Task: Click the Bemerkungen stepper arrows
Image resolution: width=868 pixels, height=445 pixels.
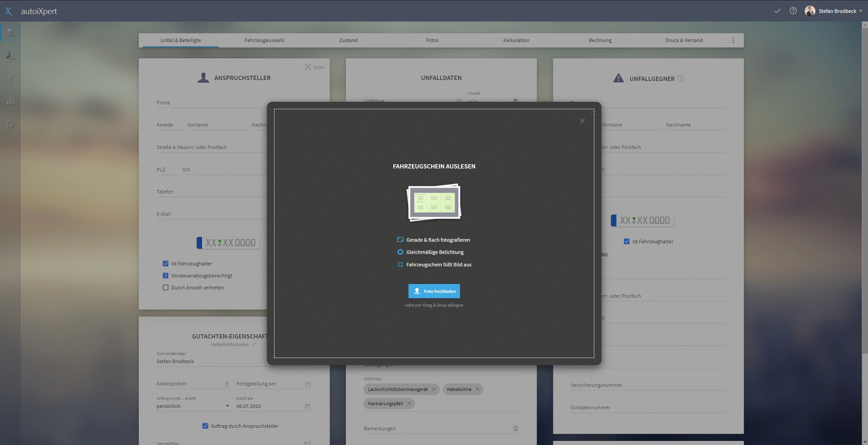Action: pyautogui.click(x=515, y=428)
